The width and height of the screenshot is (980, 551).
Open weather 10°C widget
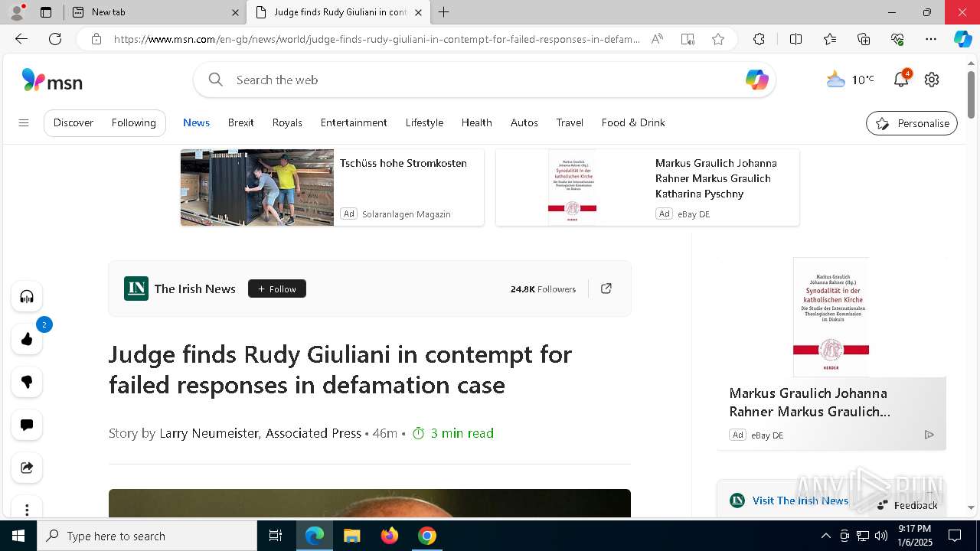[x=850, y=80]
